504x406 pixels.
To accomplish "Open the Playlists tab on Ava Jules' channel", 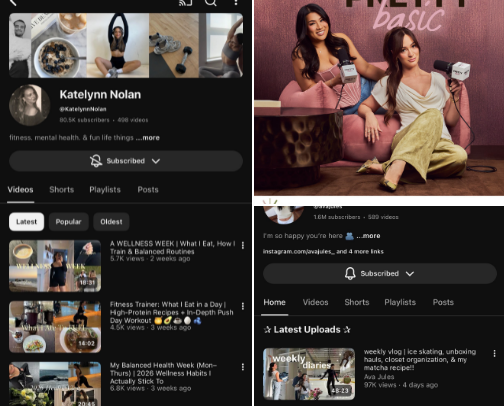I will (x=400, y=302).
